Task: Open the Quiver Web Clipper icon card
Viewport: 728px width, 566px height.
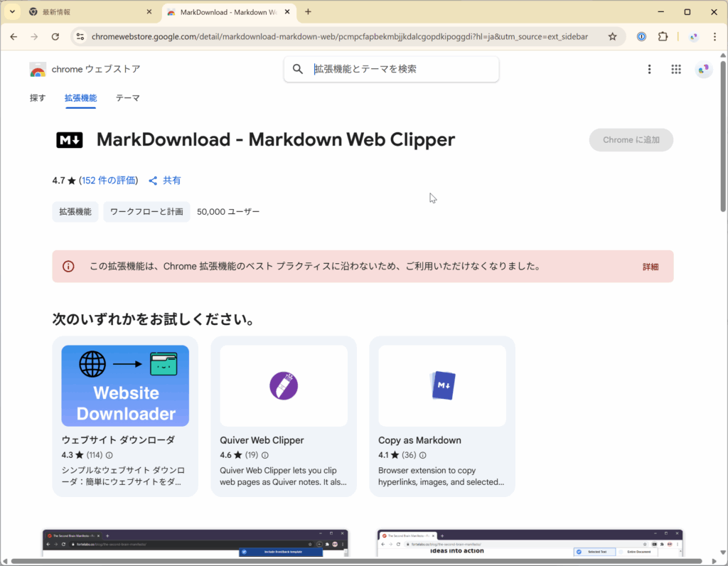Action: click(284, 386)
